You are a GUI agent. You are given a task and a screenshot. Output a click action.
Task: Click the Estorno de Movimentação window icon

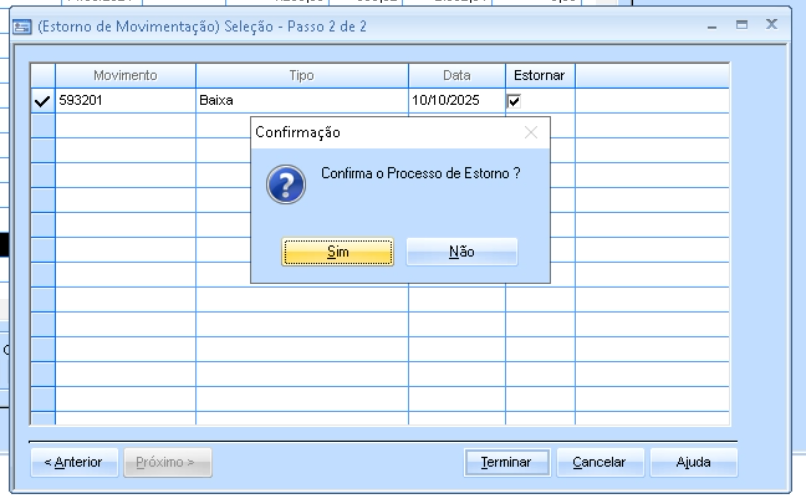click(21, 26)
